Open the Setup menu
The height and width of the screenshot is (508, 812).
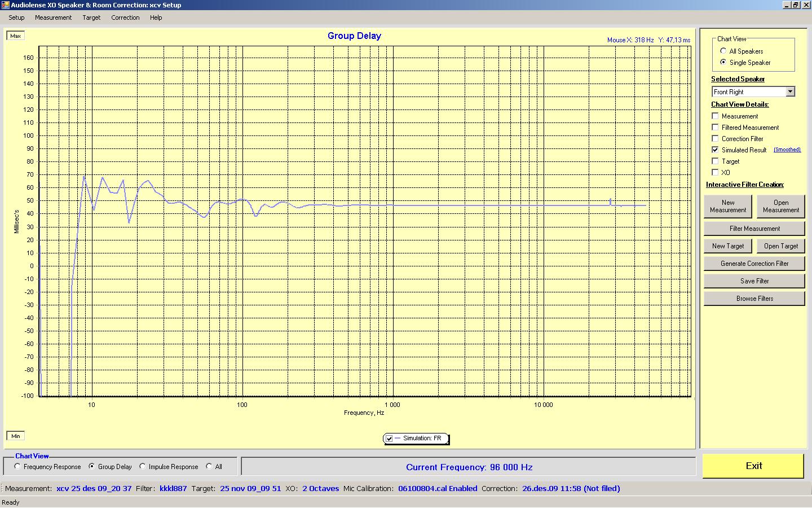tap(16, 17)
